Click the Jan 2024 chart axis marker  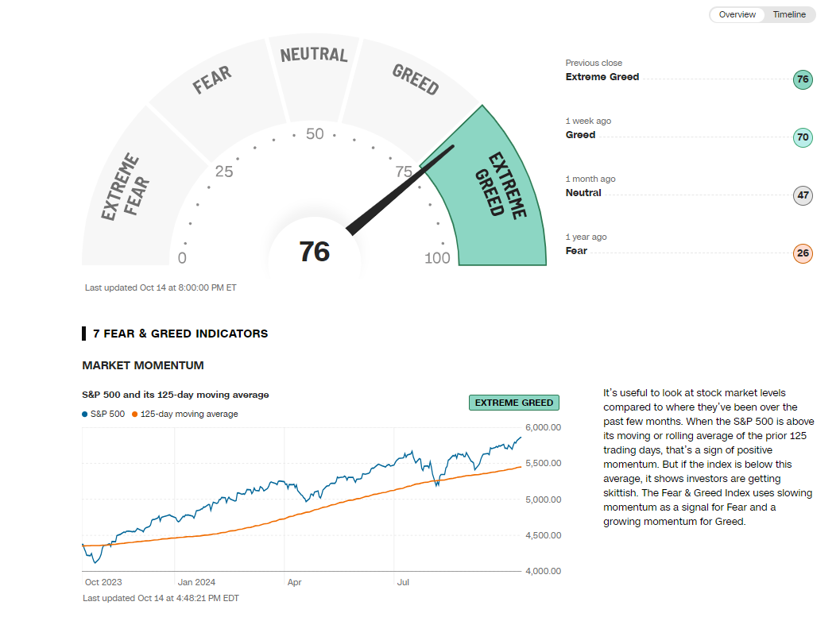point(196,582)
